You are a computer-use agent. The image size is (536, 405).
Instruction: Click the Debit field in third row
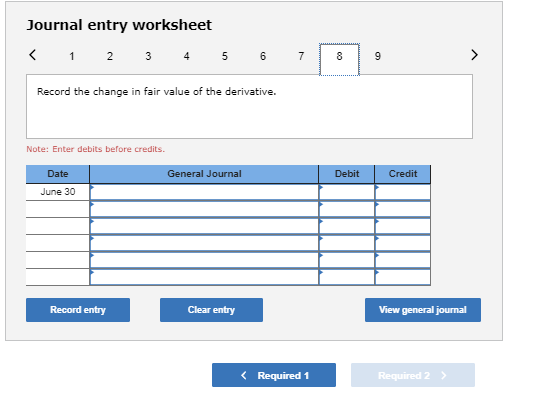click(x=347, y=226)
